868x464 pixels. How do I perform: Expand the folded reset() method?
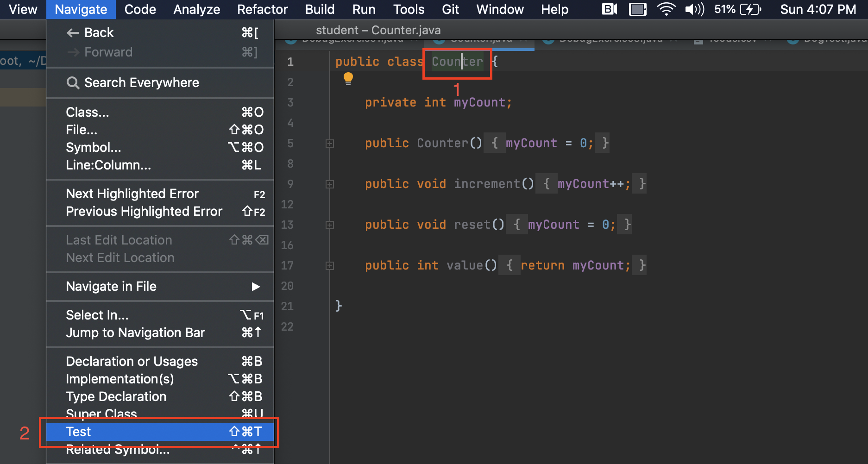[x=330, y=225]
